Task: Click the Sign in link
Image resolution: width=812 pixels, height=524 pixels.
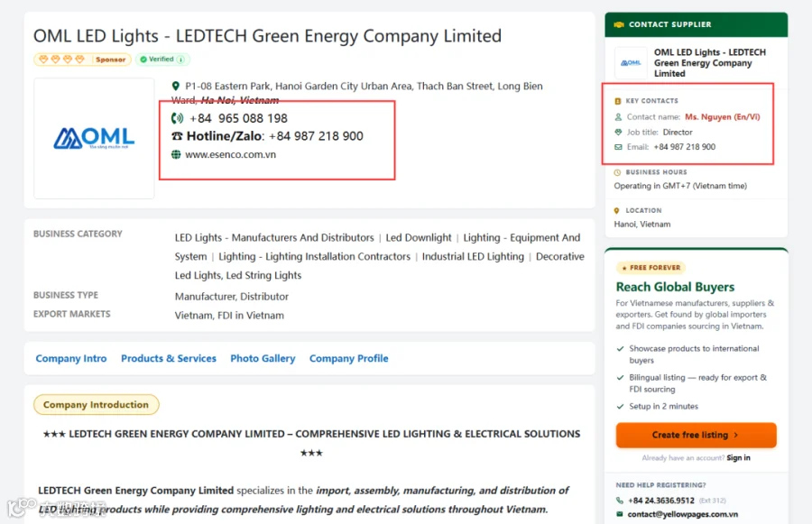Action: [738, 458]
